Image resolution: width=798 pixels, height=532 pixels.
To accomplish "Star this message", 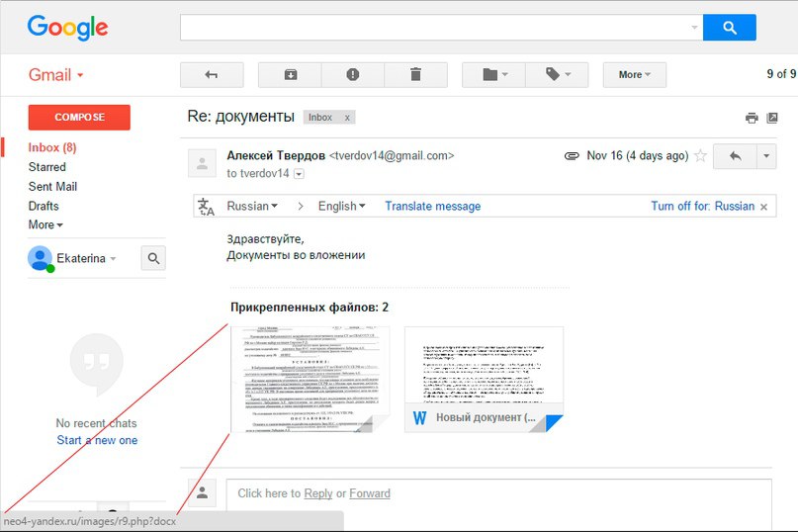I will 701,156.
